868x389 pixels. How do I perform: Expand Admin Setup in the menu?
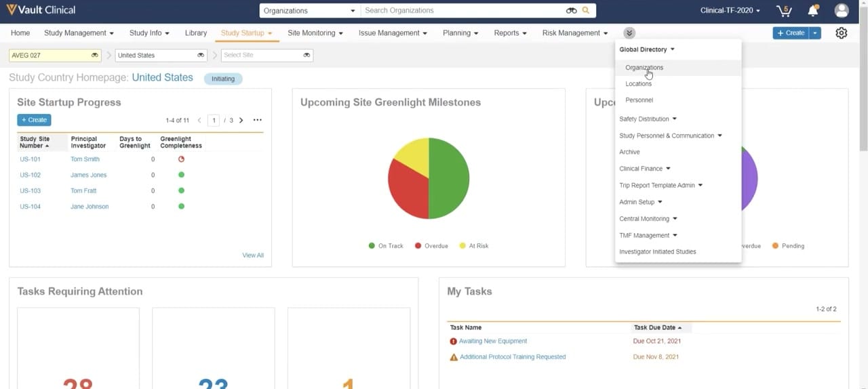coord(640,202)
